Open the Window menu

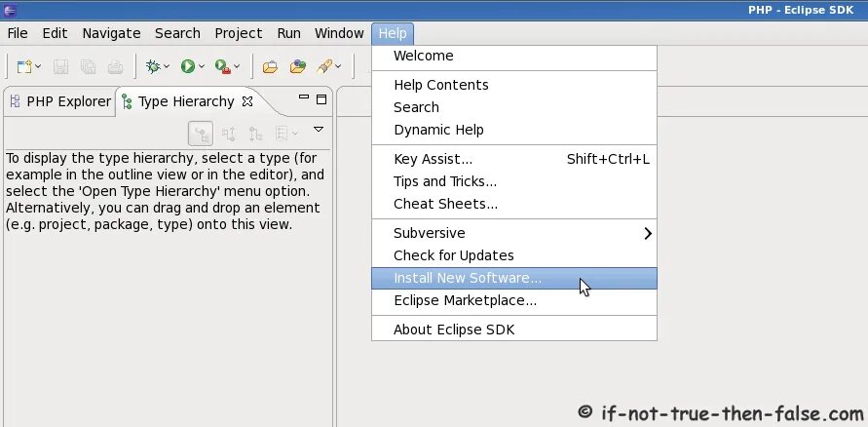[x=339, y=33]
